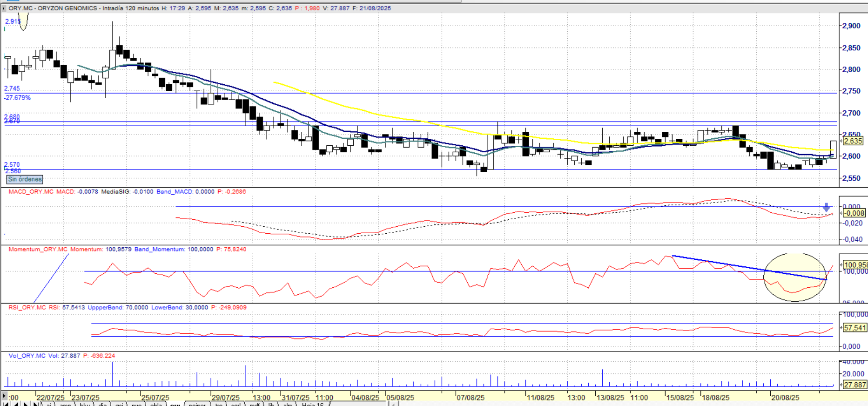Click the MACD value label -0,008
The image size is (868, 406).
click(x=854, y=213)
